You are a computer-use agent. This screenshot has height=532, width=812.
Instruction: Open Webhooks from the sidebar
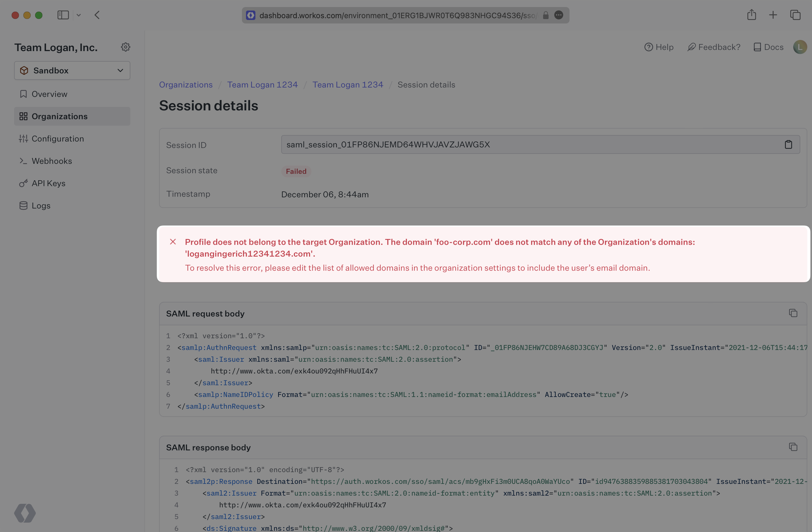pos(52,161)
